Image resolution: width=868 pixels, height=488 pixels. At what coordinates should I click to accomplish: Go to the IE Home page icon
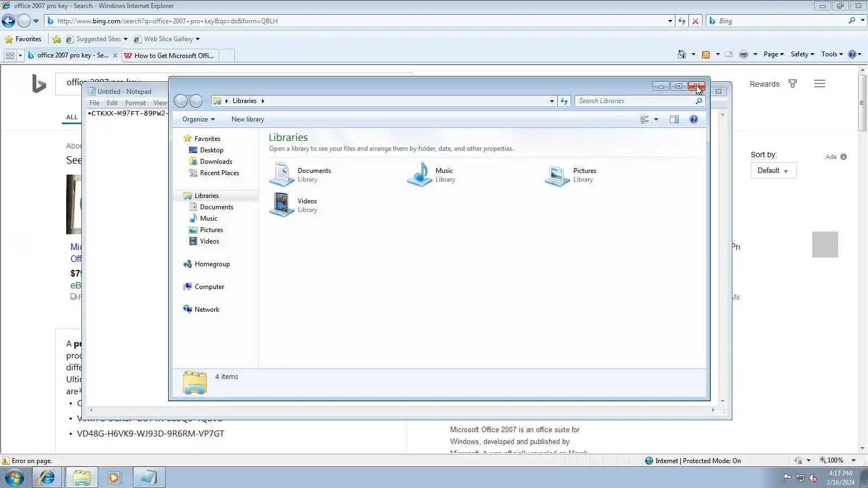[682, 54]
